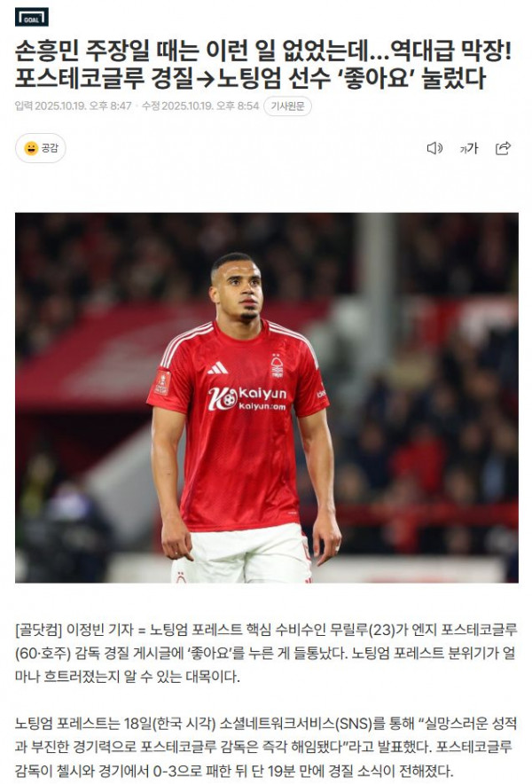Screen dimensions: 532x784
Task: Click the paragraph beginning 노팅엄 포레스트는 18일
Action: click(x=265, y=747)
